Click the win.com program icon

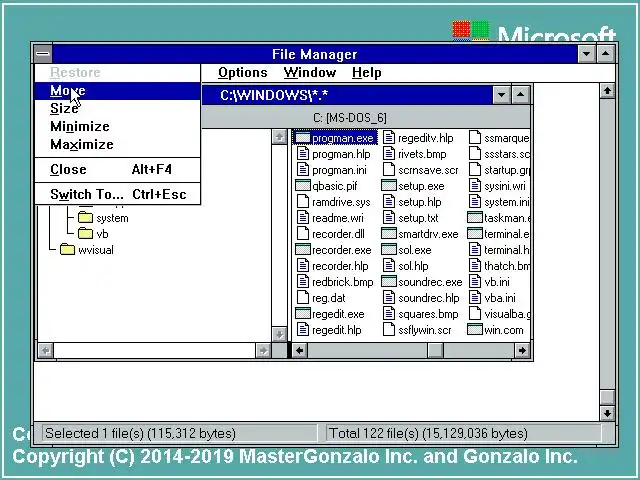pyautogui.click(x=475, y=329)
